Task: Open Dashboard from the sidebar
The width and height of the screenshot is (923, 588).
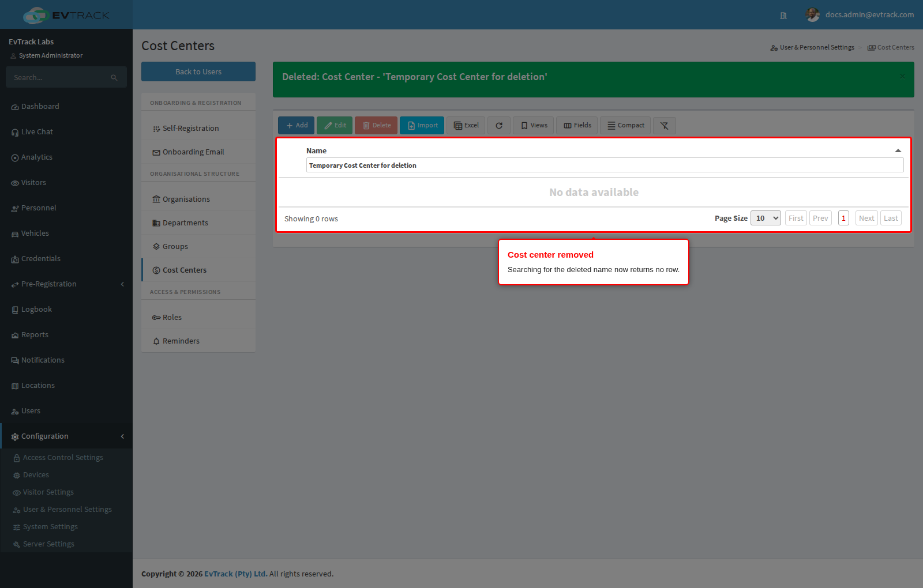Action: 66,107
